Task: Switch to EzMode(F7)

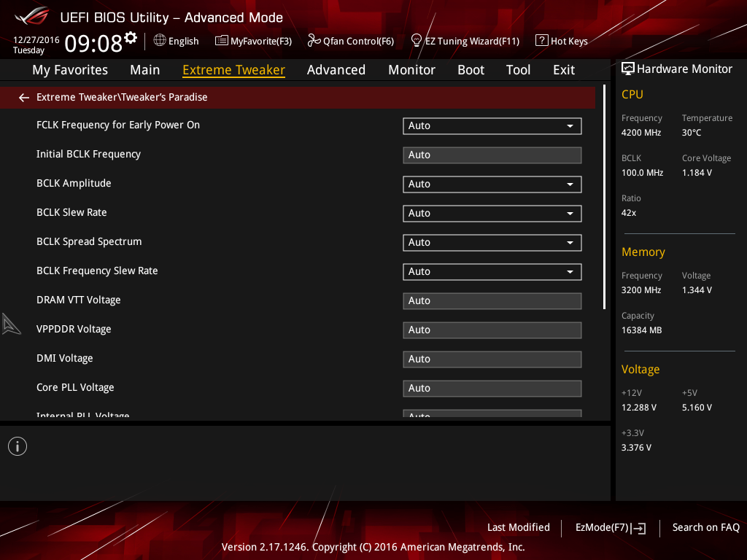Action: click(602, 528)
